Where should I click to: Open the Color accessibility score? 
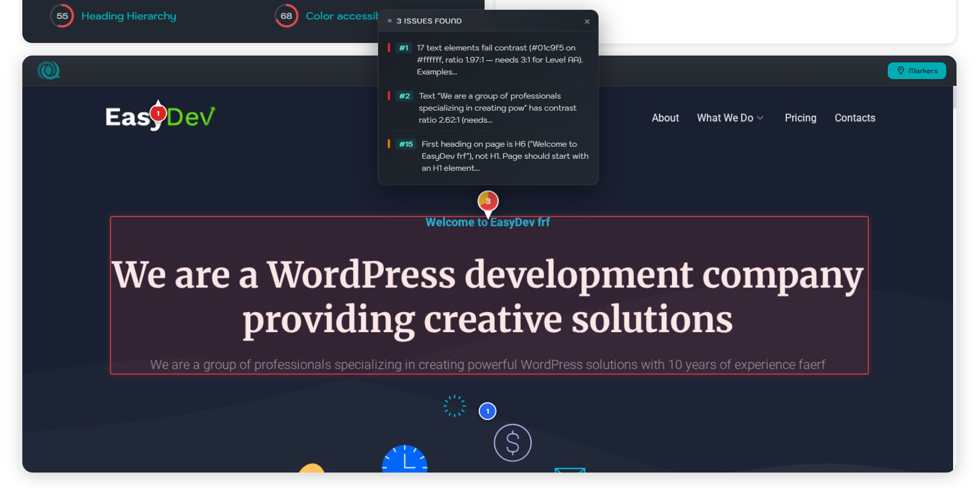(342, 16)
